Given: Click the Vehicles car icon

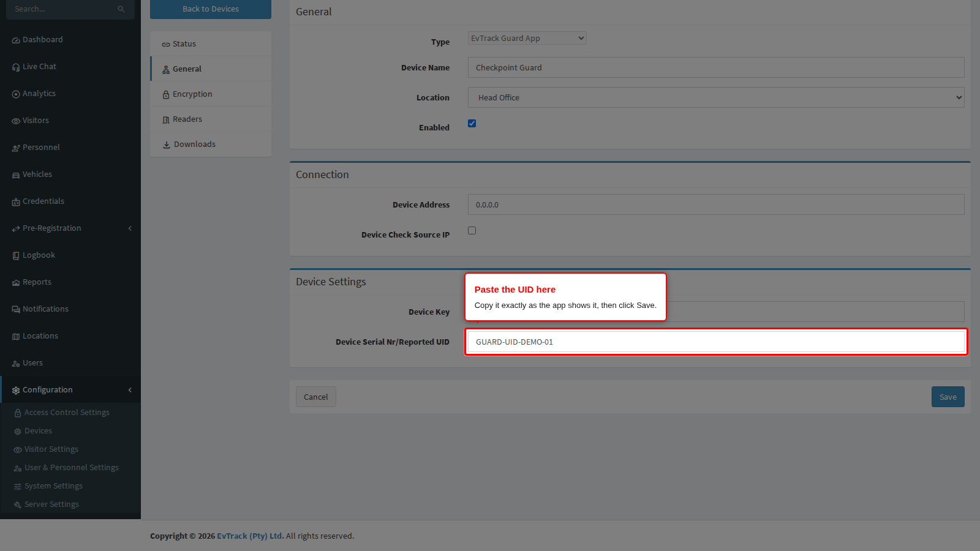Looking at the screenshot, I should coord(16,175).
